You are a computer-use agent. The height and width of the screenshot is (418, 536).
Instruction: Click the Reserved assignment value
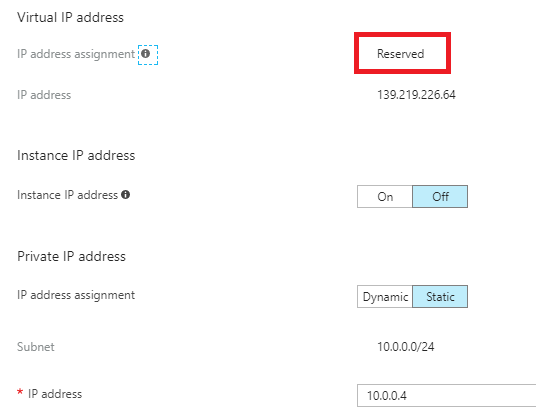[401, 54]
